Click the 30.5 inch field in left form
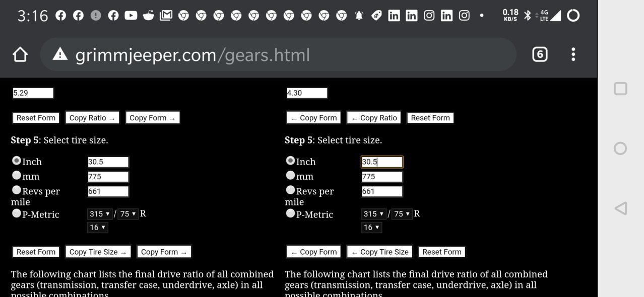Viewport: 644px width, 297px height. 108,162
